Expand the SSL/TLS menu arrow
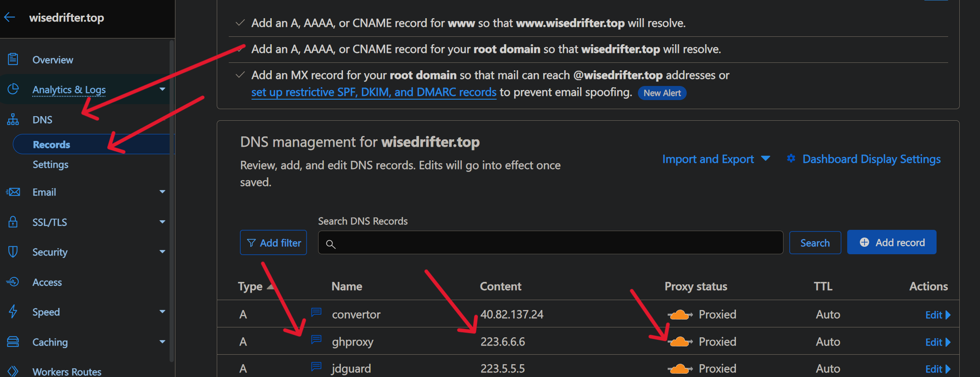This screenshot has width=980, height=377. click(x=162, y=222)
